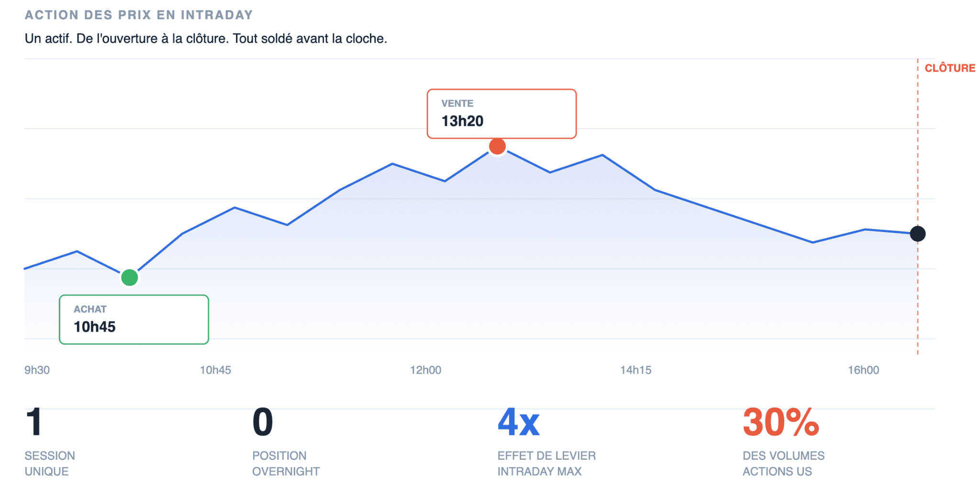Select the ACHAT 10h45 tooltip box
The height and width of the screenshot is (487, 980).
click(x=134, y=320)
